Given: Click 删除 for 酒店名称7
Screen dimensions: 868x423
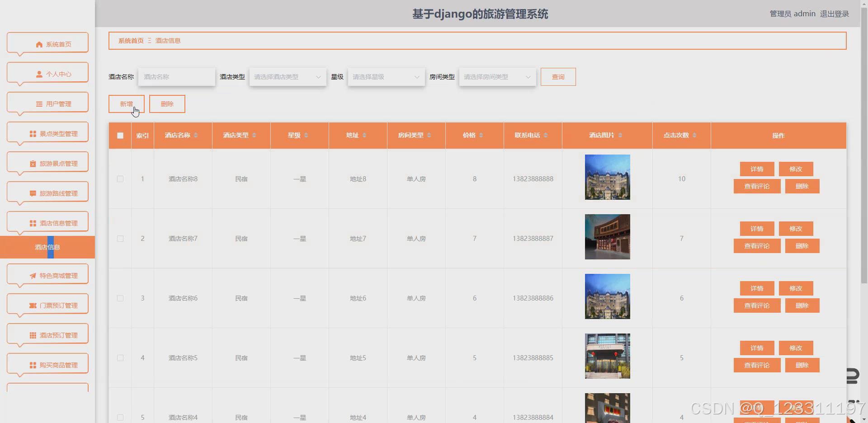Looking at the screenshot, I should [802, 246].
